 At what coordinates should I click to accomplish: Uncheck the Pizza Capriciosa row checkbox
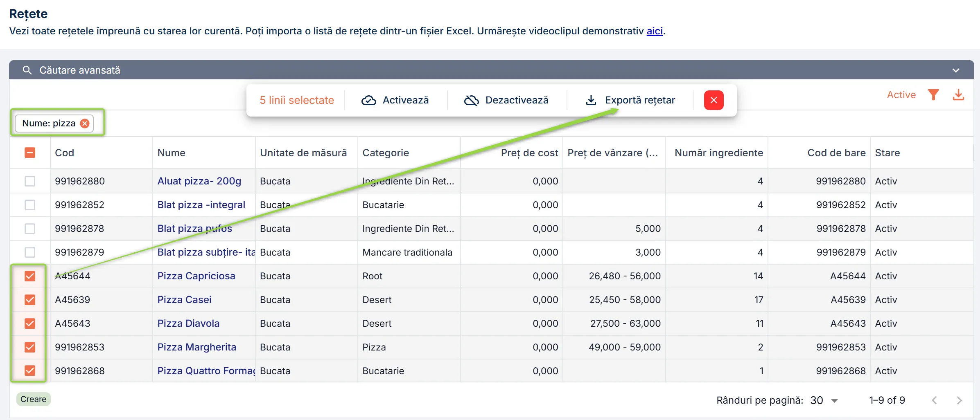click(x=30, y=276)
